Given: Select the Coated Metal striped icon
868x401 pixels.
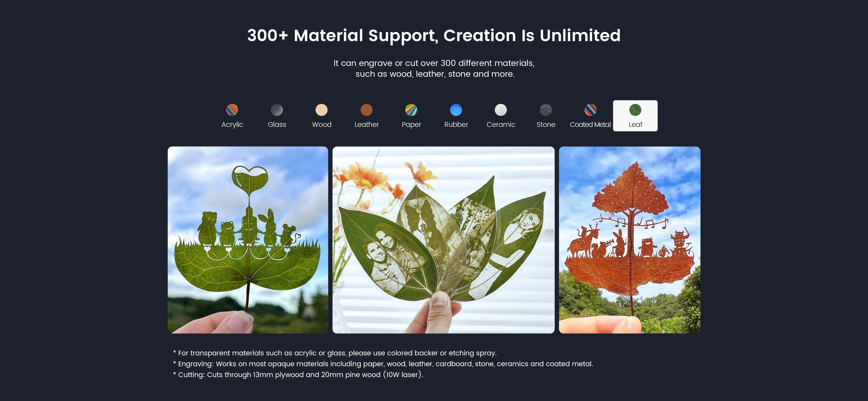Looking at the screenshot, I should tap(590, 110).
